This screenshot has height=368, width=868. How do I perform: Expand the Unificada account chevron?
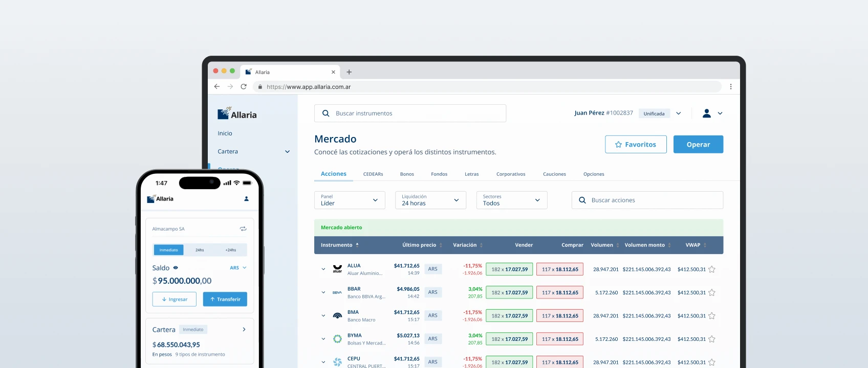(x=679, y=113)
